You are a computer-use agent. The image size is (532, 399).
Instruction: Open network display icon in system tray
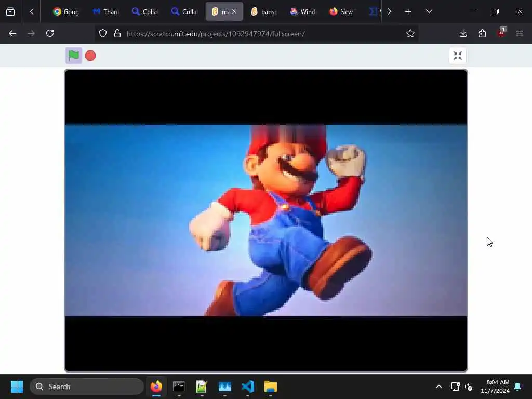(x=455, y=387)
